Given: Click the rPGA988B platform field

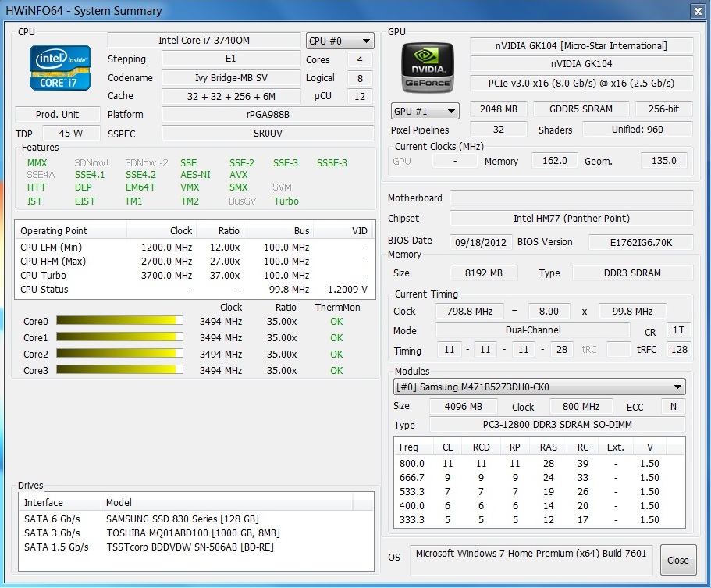Looking at the screenshot, I should [x=268, y=114].
